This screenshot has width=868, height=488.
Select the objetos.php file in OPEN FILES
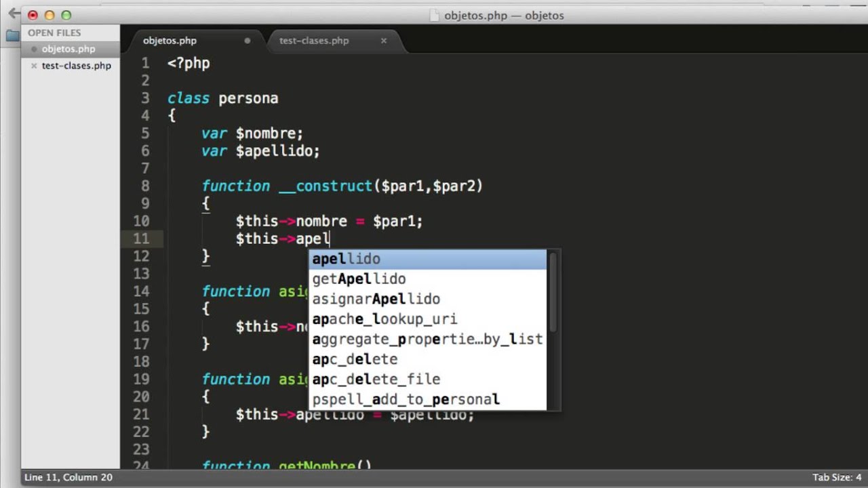tap(68, 49)
